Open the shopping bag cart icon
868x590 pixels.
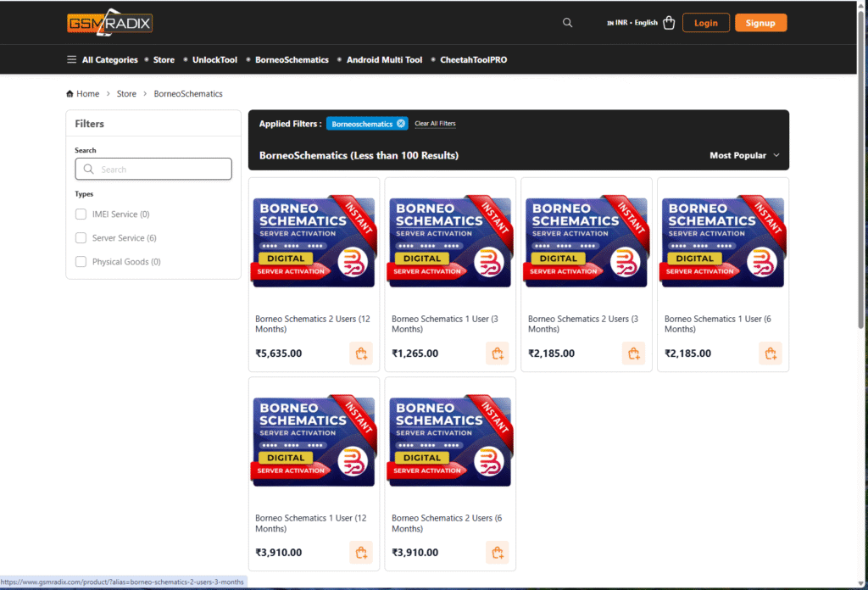pos(669,23)
